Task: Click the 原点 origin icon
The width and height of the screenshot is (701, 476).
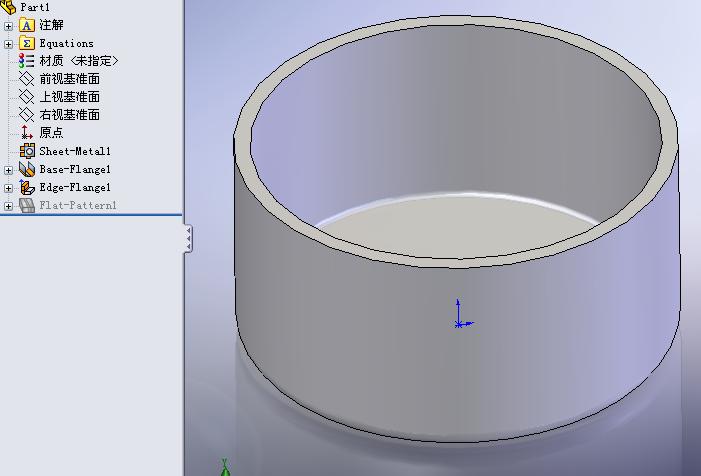Action: click(26, 132)
